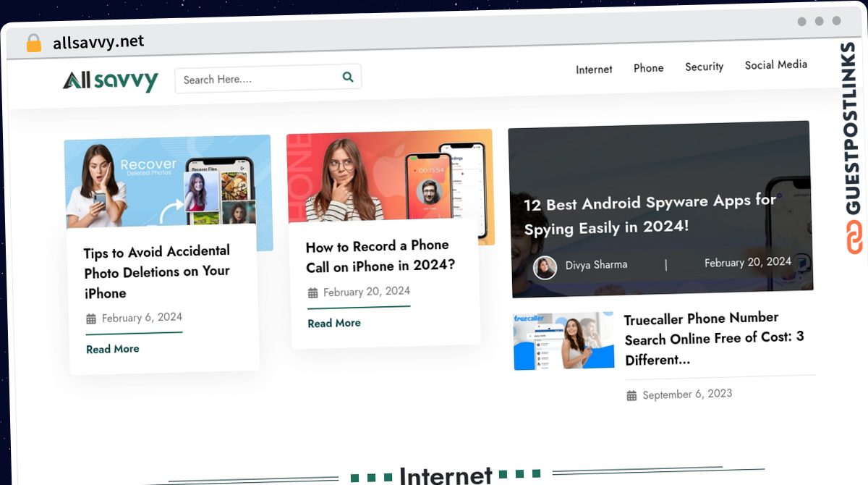The height and width of the screenshot is (485, 868).
Task: Open the Social Media menu item
Action: 776,65
